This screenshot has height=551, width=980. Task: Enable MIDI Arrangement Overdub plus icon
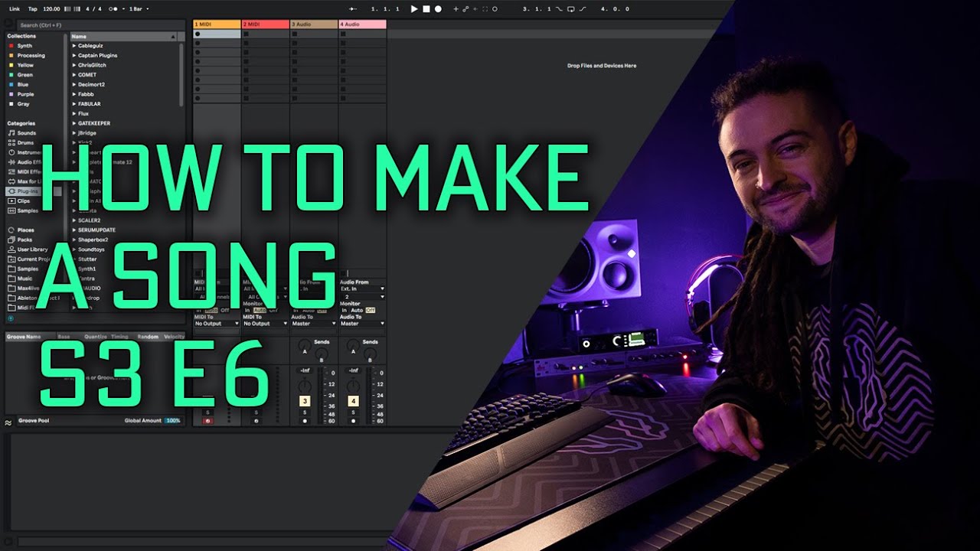coord(456,9)
